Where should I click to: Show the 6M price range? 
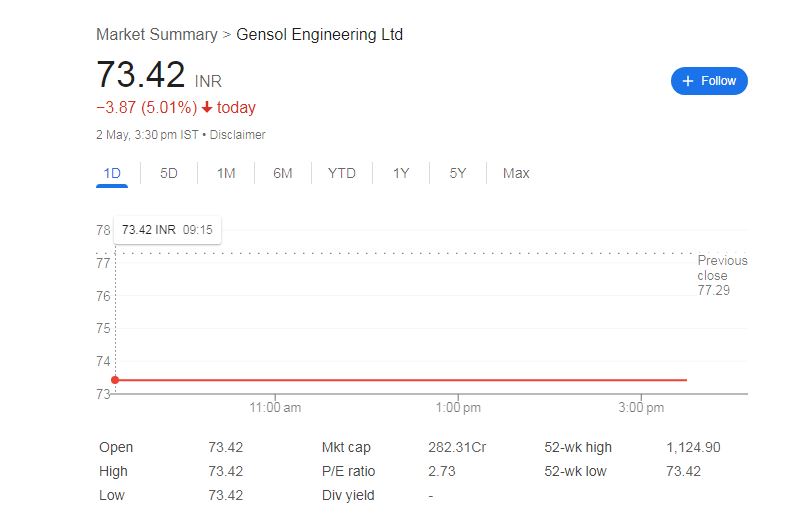click(283, 173)
